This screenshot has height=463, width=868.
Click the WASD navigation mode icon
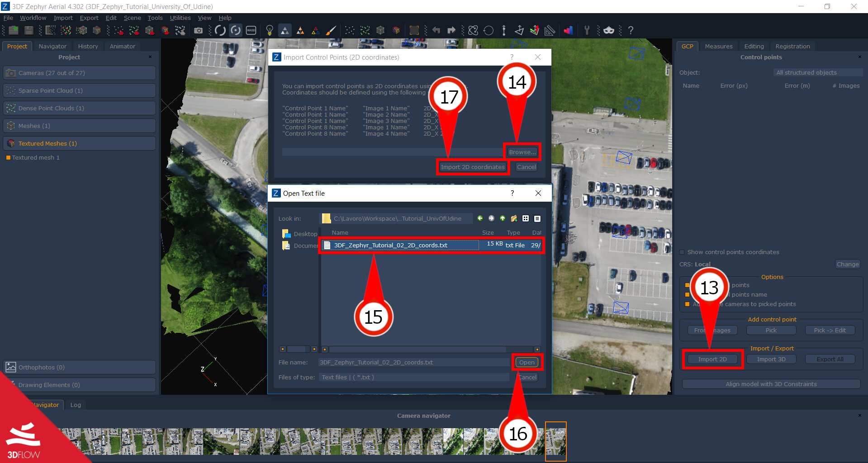251,30
